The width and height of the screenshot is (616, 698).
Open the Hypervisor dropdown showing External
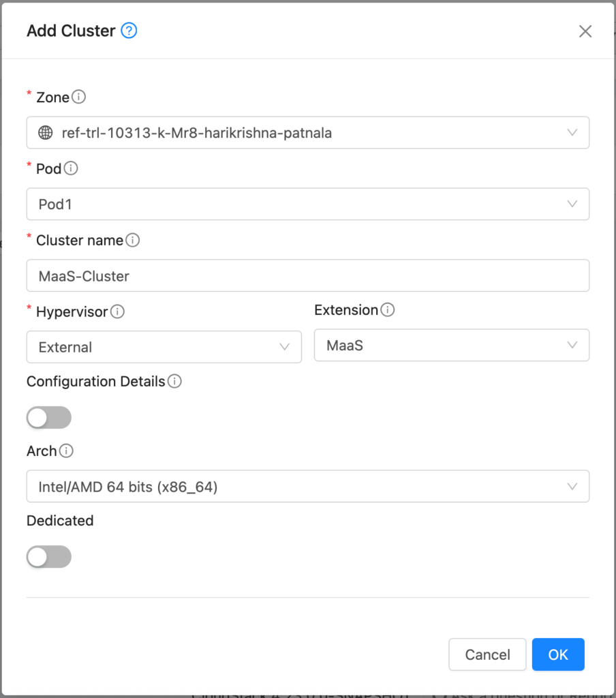164,347
